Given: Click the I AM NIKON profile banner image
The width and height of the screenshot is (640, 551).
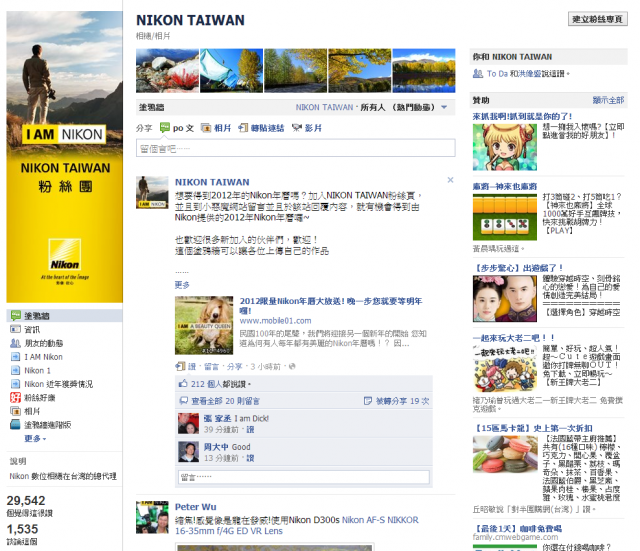Looking at the screenshot, I should point(64,157).
